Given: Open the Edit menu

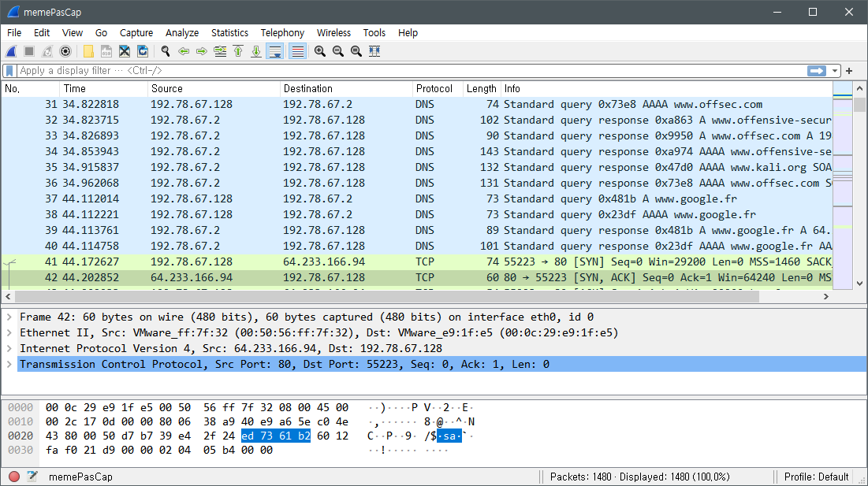Looking at the screenshot, I should pos(42,32).
